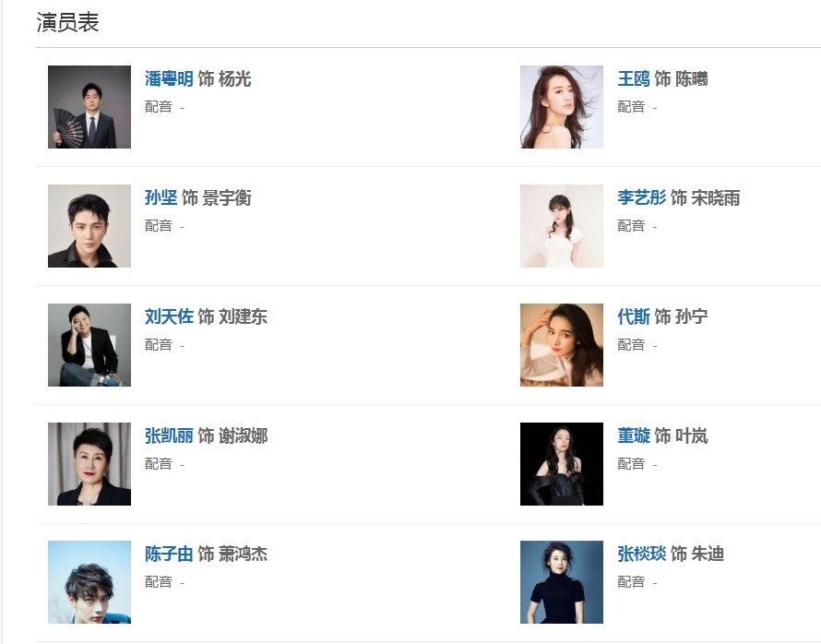Click 董璇's black dress photo
Viewport: 821px width, 644px height.
click(562, 464)
